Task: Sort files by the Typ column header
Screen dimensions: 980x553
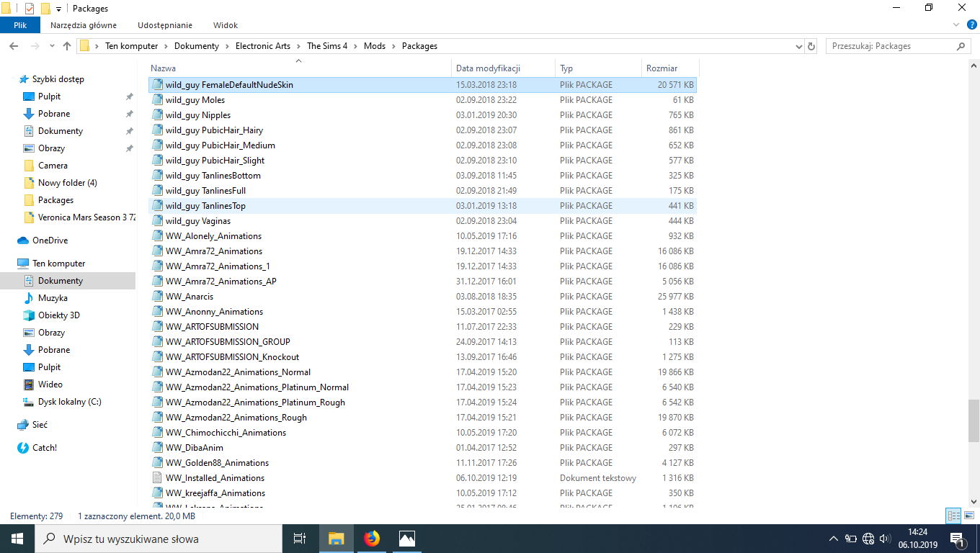Action: (598, 68)
